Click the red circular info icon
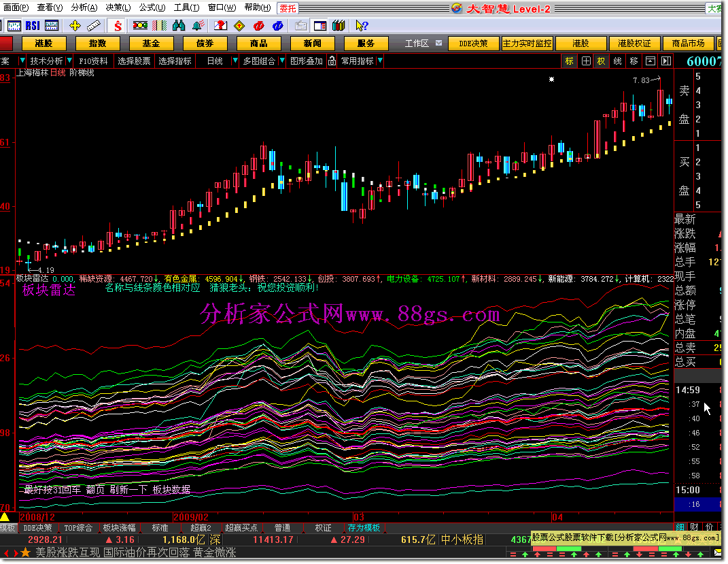This screenshot has width=728, height=564. [x=258, y=26]
